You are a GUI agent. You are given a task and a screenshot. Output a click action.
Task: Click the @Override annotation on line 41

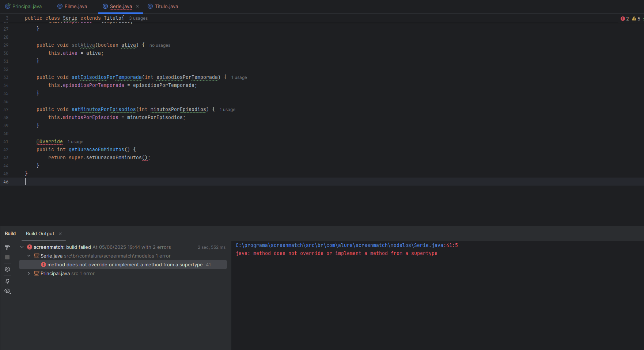[50, 142]
